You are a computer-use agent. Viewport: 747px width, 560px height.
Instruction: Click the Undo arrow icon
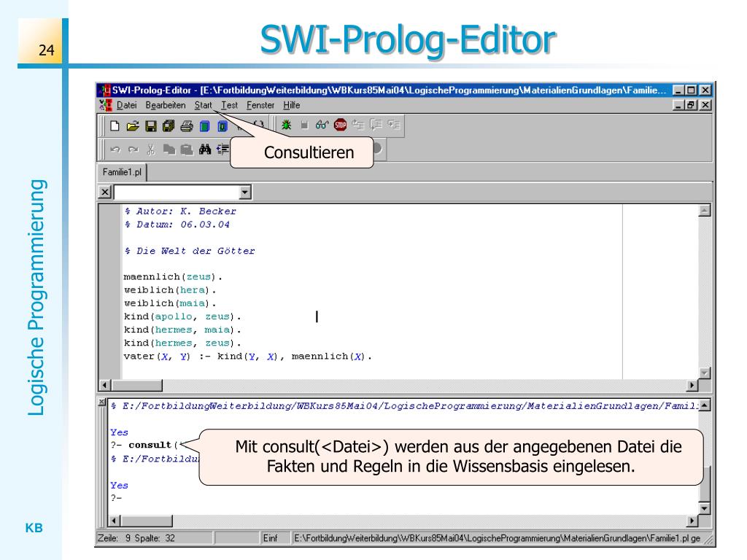pyautogui.click(x=115, y=149)
